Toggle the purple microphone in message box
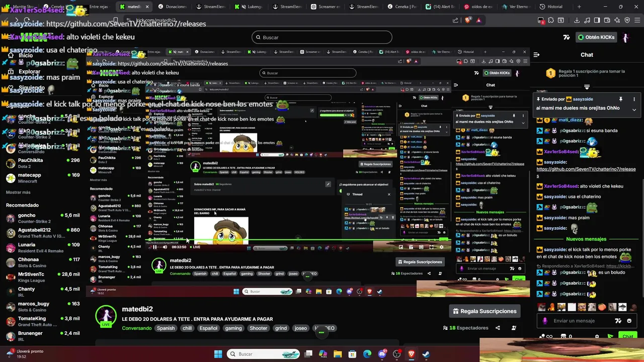Viewport: 644px width, 362px height. 545,321
